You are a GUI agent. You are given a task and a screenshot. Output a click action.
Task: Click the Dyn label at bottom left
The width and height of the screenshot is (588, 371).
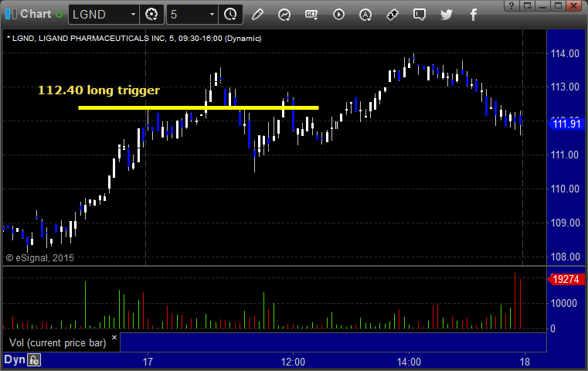(x=14, y=359)
